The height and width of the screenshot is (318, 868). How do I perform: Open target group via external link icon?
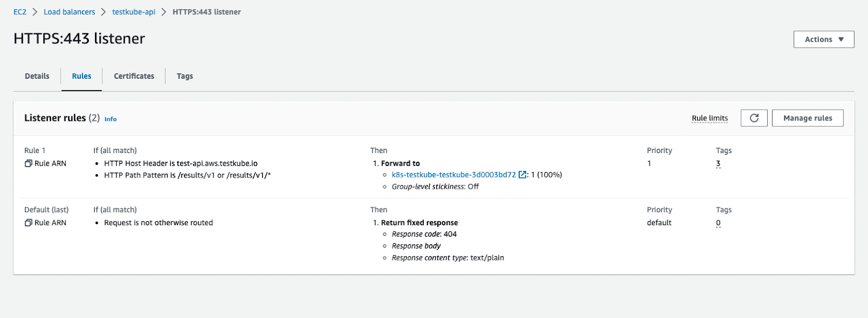521,175
